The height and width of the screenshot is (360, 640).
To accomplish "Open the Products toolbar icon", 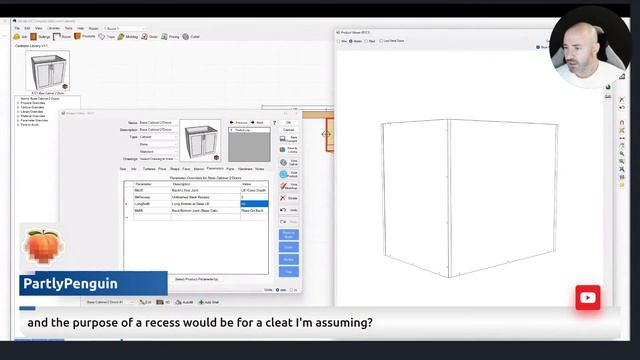I will 77,36.
